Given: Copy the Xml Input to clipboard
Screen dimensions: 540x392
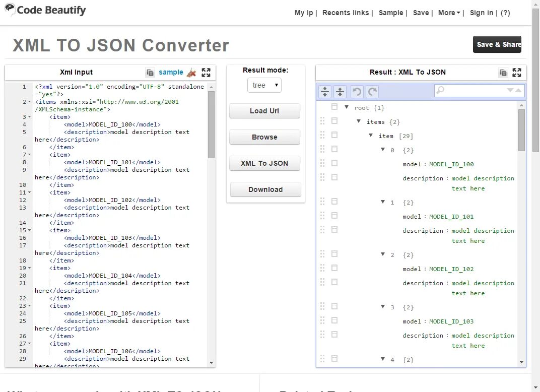Looking at the screenshot, I should pos(150,73).
